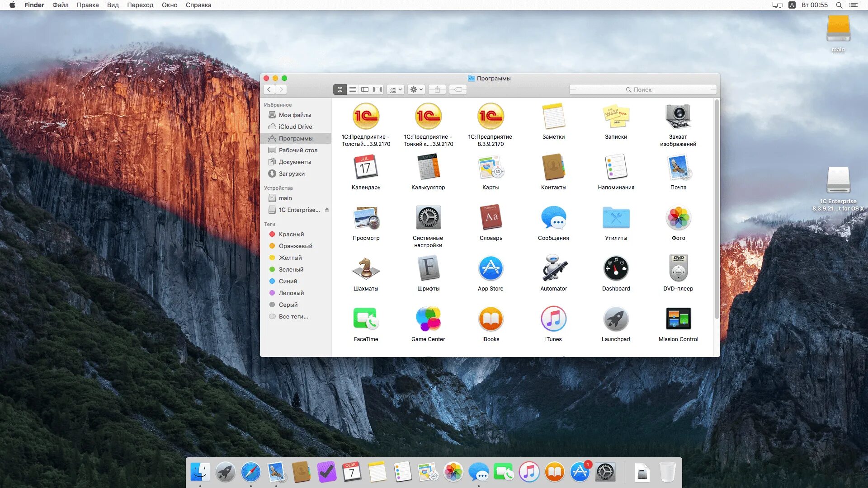This screenshot has width=868, height=488.
Task: Open the DVD-плеер app icon
Action: click(x=678, y=269)
